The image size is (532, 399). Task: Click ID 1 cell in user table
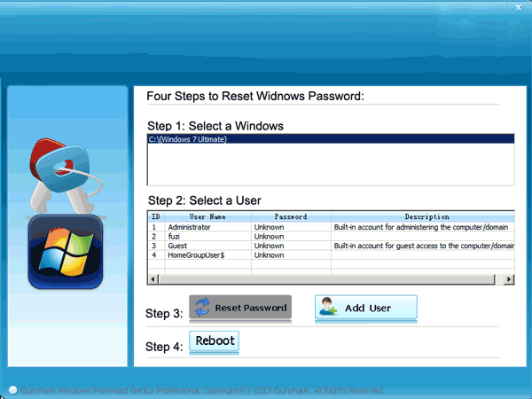pos(154,227)
